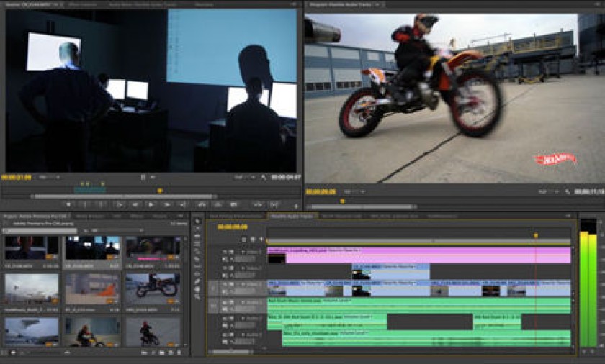Open Source monitor playback resolution dropdown
The image size is (605, 364).
tap(245, 177)
